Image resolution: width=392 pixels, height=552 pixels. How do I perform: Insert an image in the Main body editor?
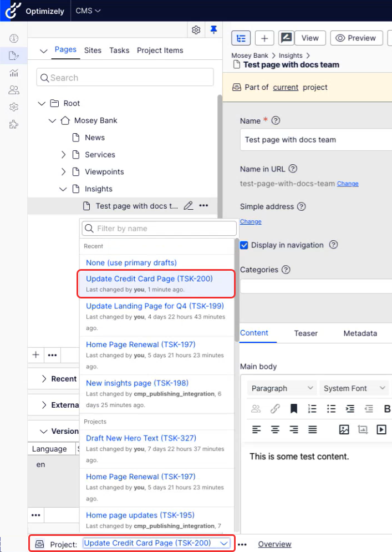344,429
